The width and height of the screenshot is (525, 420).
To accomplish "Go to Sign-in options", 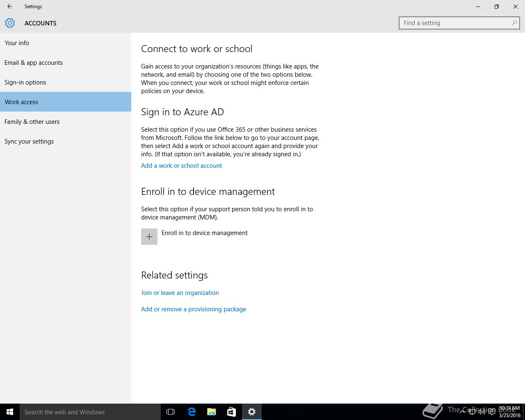I will 66,82.
